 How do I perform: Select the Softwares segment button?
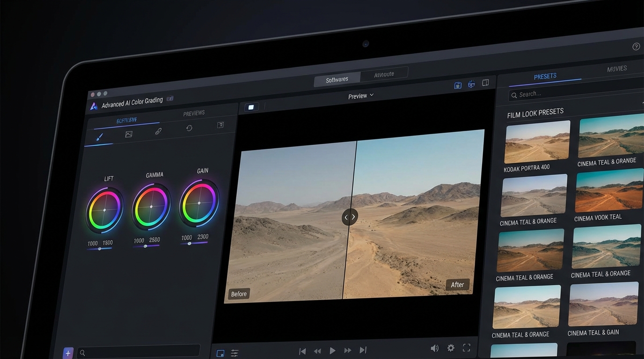click(337, 79)
